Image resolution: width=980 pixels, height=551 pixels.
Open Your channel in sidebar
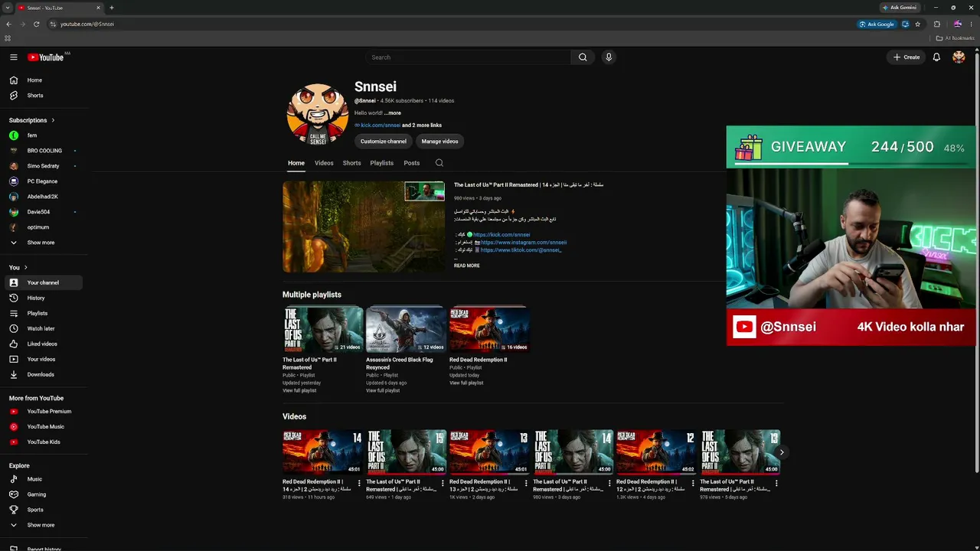pos(42,282)
